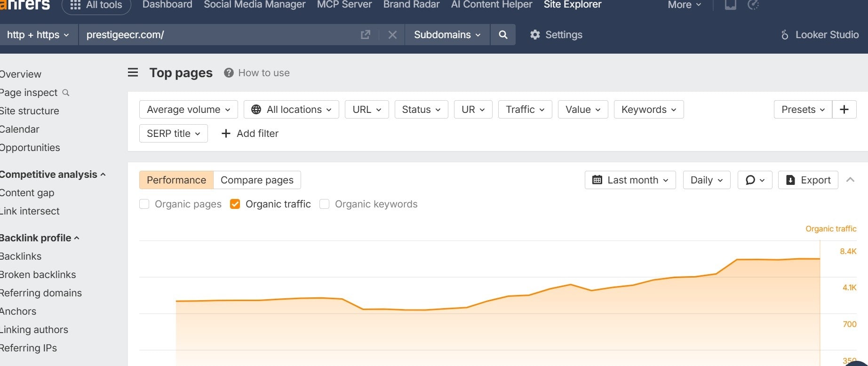The width and height of the screenshot is (868, 366).
Task: Click the prestigeecr.com URL input field
Action: [216, 35]
